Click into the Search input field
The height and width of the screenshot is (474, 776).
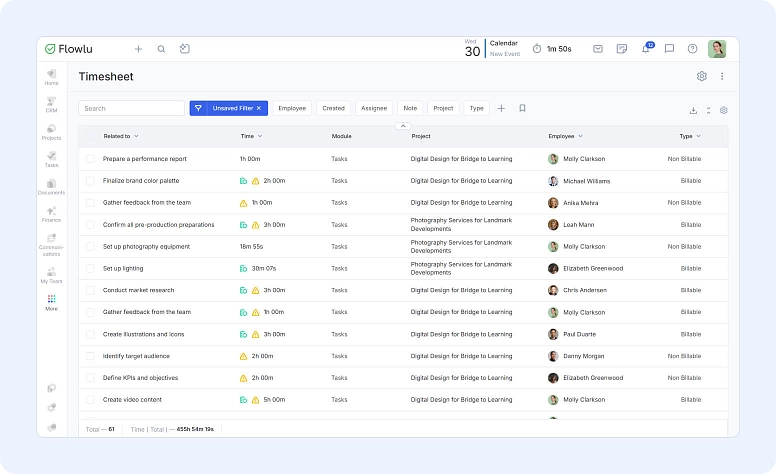pyautogui.click(x=130, y=108)
